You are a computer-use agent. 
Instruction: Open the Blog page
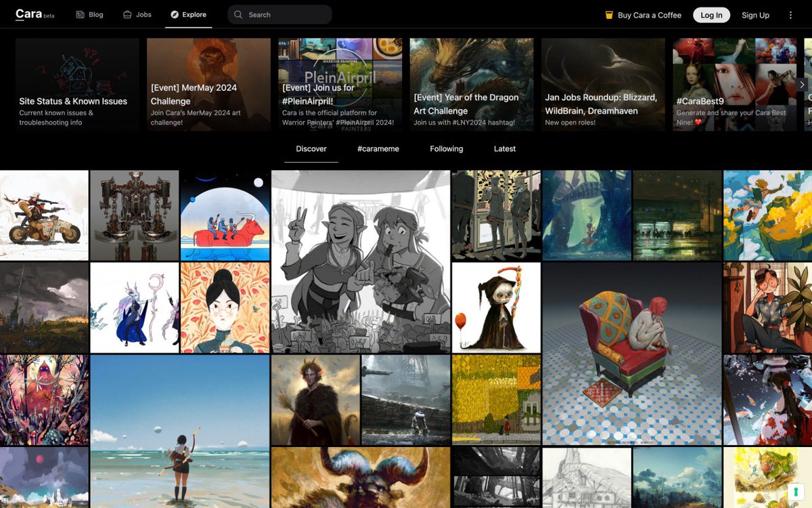click(89, 14)
